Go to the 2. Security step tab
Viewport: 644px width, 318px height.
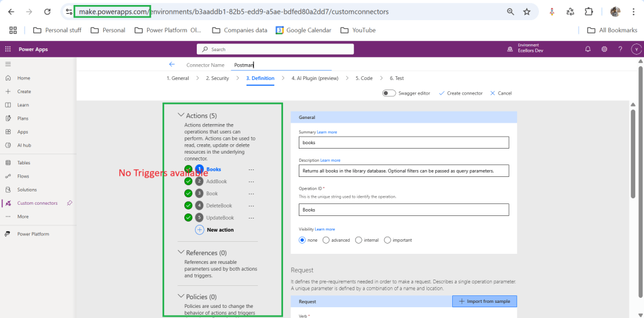point(217,78)
